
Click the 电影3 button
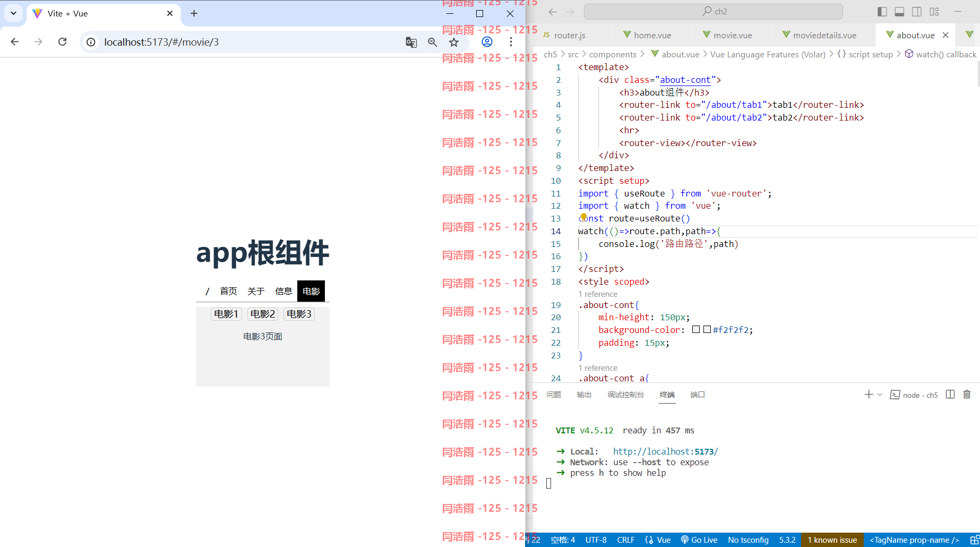pos(299,314)
